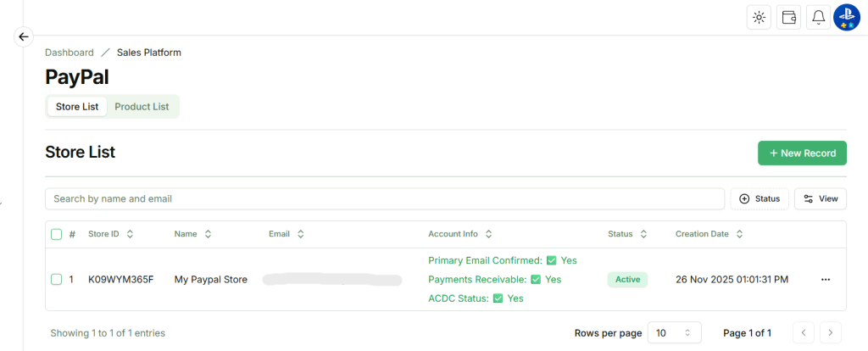Navigate to Dashboard breadcrumb link
Screen dimensions: 868x351
(x=70, y=53)
